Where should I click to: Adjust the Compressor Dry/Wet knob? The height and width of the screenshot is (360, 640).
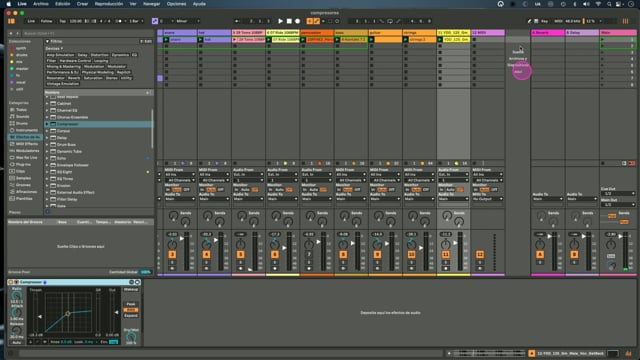pos(131,337)
